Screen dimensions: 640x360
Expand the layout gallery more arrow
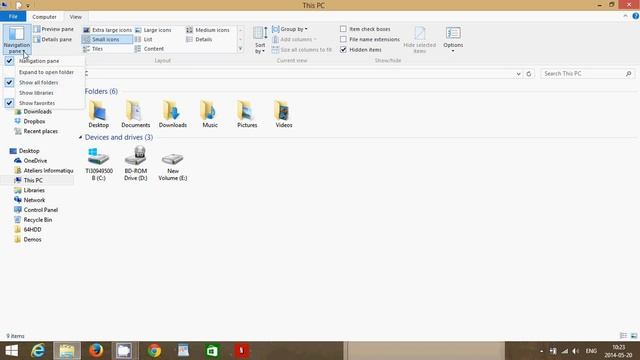click(240, 49)
